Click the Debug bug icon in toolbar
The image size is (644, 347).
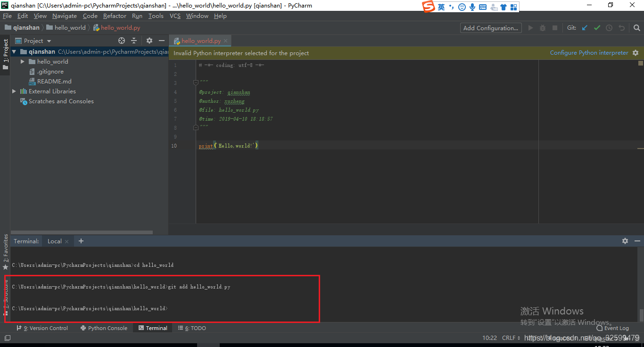[x=543, y=28]
